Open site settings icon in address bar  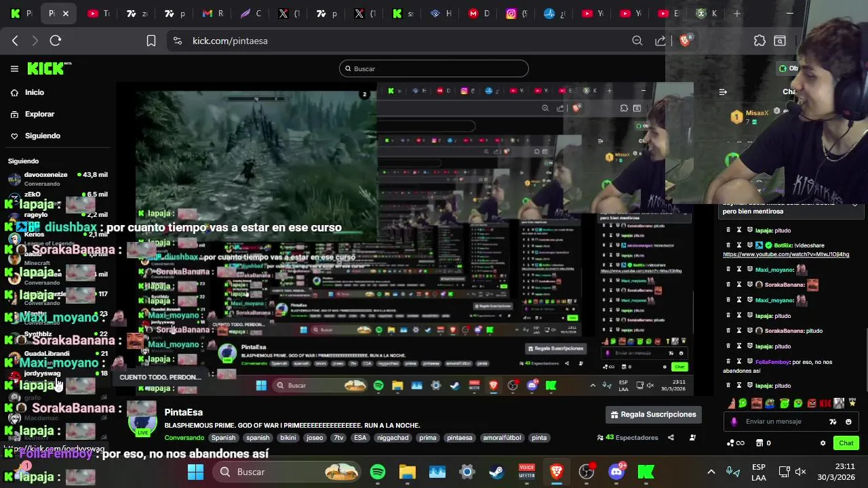[x=178, y=41]
